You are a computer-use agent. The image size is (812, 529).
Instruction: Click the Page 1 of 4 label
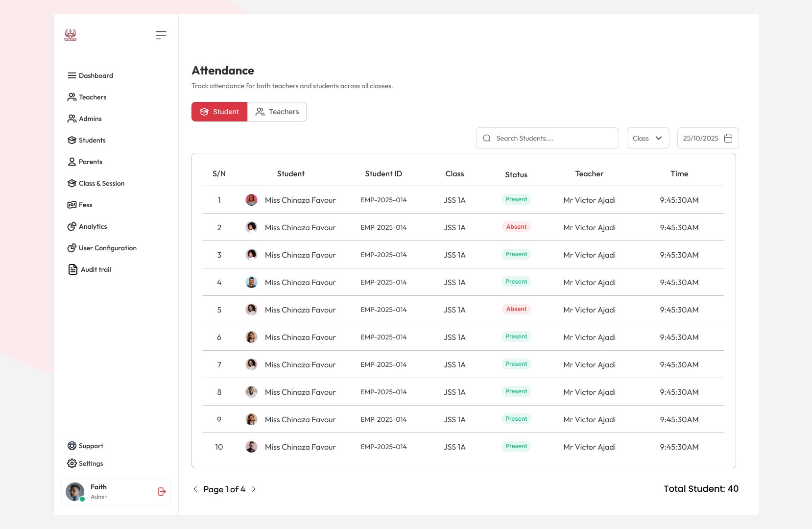pyautogui.click(x=224, y=489)
